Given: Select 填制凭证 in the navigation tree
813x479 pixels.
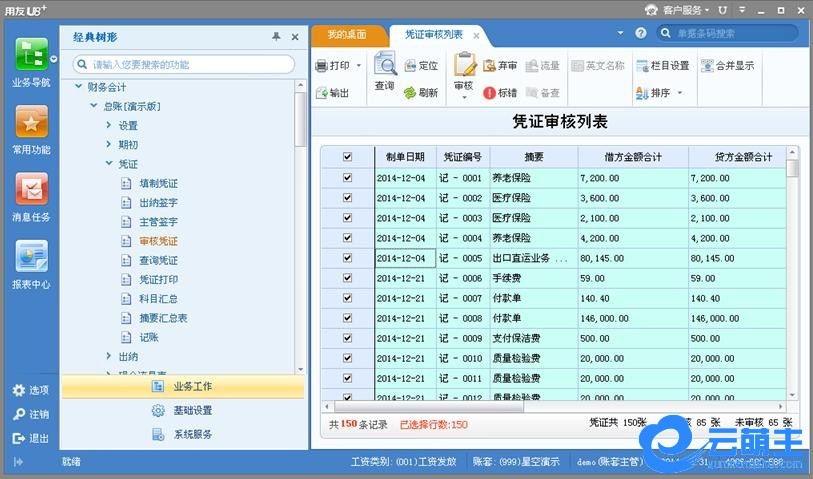Looking at the screenshot, I should (x=158, y=184).
